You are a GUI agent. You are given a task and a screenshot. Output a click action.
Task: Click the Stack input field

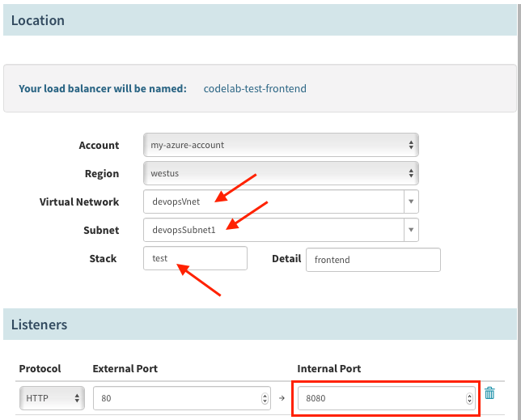point(195,258)
